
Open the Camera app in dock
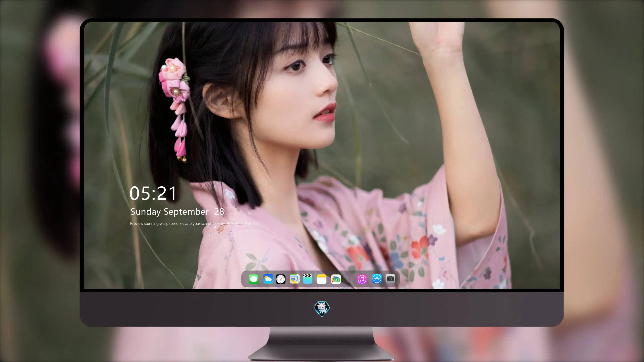390,279
